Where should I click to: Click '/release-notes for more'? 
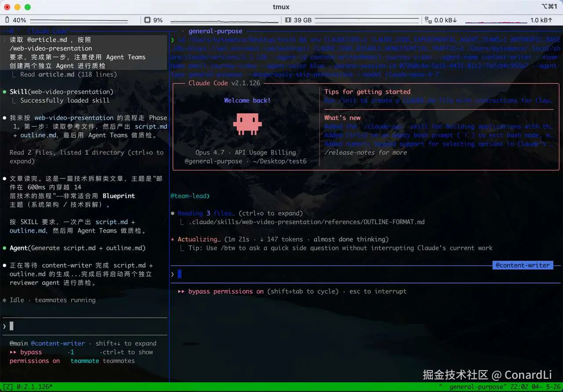pyautogui.click(x=366, y=152)
